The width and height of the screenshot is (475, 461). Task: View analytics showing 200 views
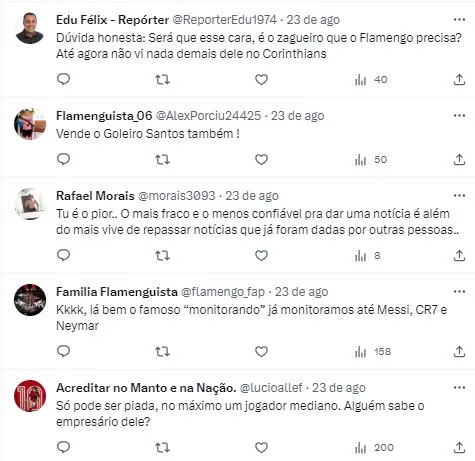374,447
